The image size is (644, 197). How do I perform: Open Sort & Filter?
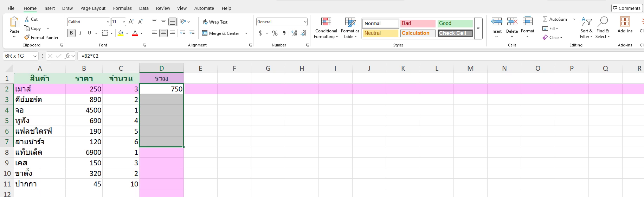[x=586, y=28]
